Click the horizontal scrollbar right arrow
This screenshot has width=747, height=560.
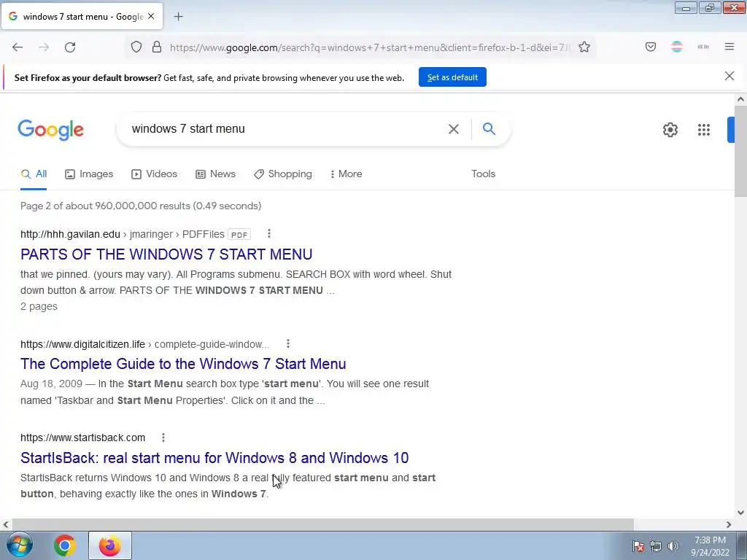729,524
